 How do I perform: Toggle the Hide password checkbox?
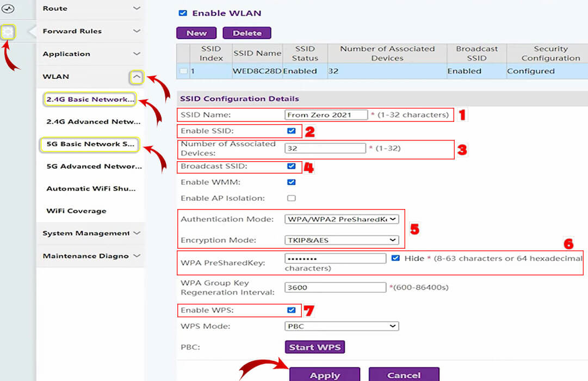pos(395,259)
